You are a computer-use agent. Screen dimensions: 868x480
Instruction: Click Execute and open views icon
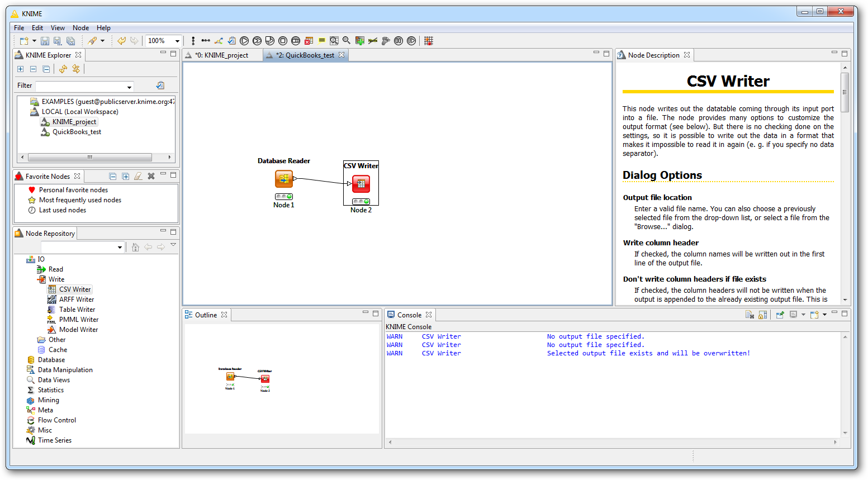point(270,41)
